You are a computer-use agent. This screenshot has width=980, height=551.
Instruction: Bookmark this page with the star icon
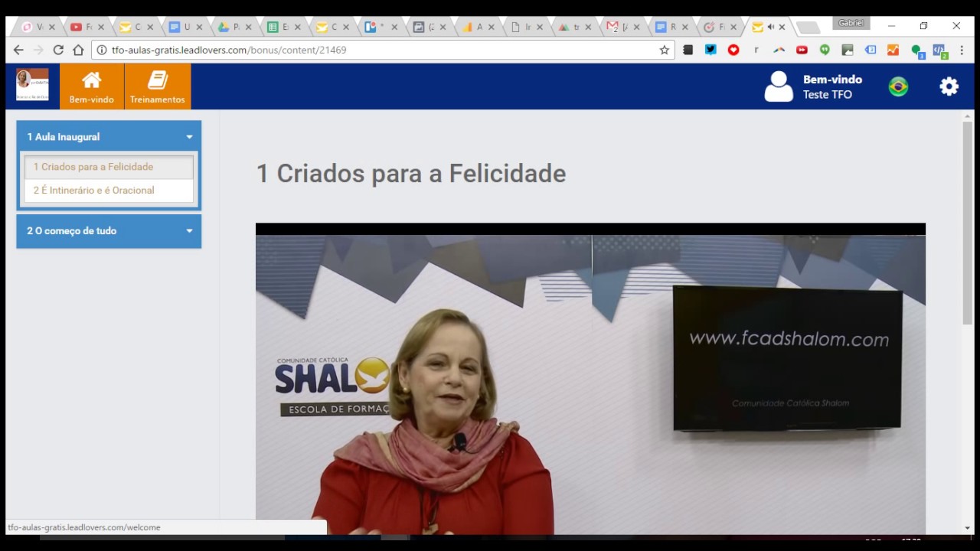(664, 50)
